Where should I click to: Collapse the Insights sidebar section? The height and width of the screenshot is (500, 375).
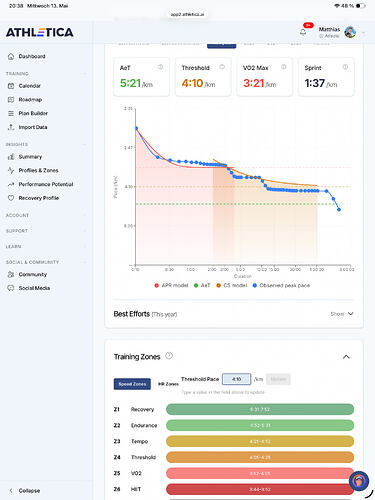pyautogui.click(x=84, y=144)
